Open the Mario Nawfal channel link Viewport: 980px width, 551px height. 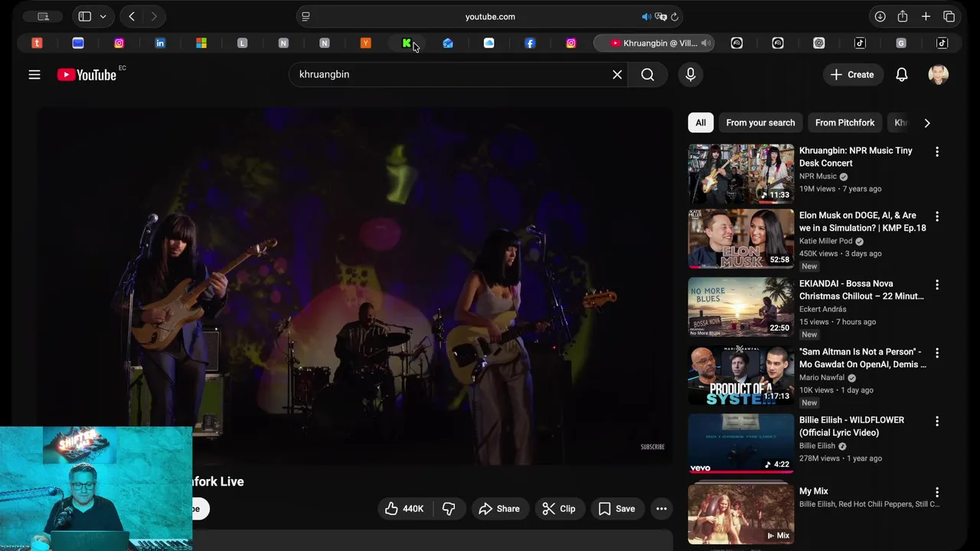pos(822,377)
